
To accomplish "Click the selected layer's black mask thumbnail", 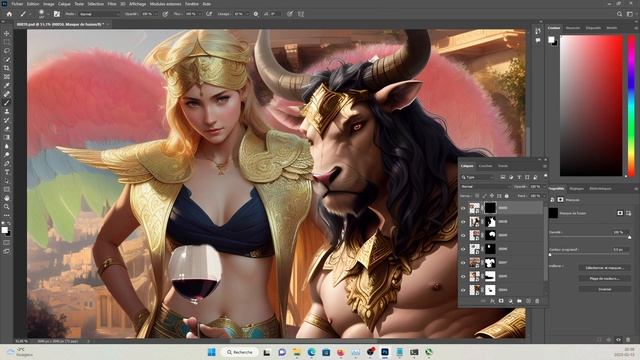I will (490, 208).
